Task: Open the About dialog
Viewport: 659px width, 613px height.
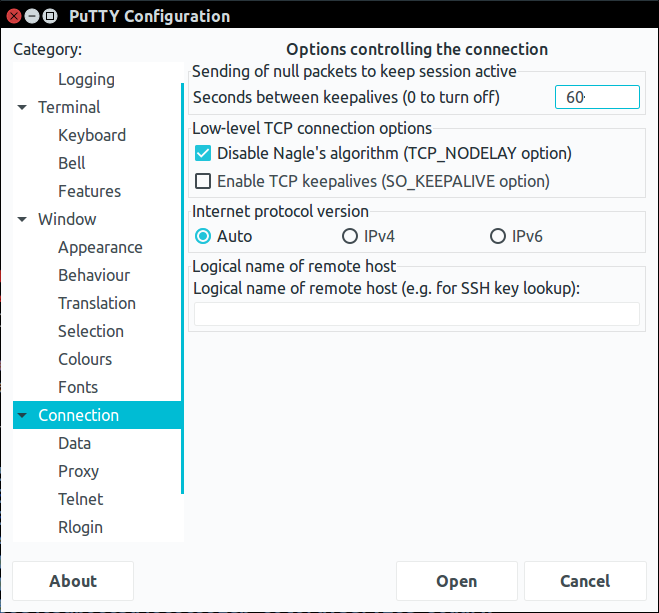Action: point(73,581)
